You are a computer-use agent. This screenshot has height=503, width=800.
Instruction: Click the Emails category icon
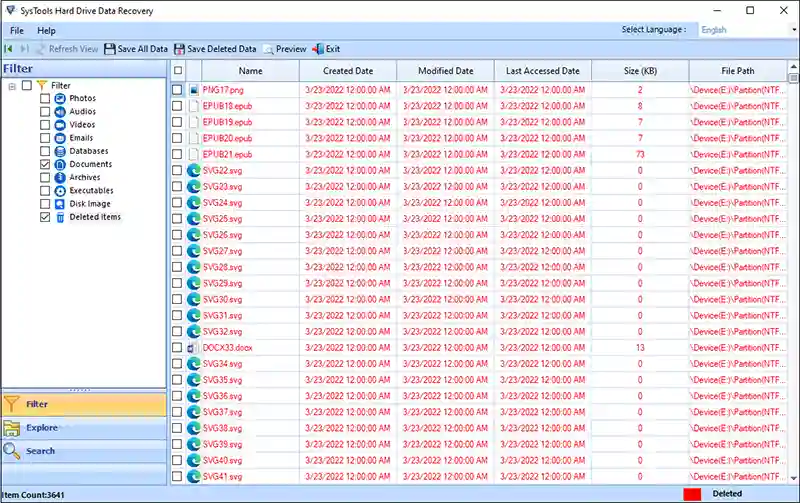pos(60,138)
